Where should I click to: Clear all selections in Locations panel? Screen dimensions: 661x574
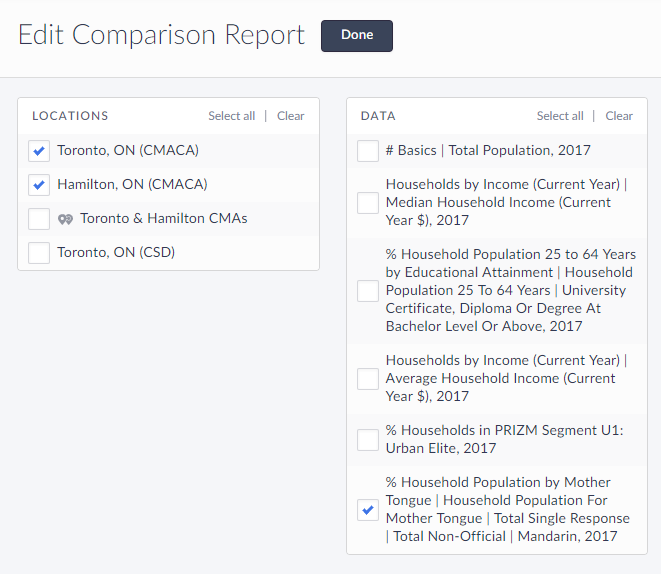(290, 116)
